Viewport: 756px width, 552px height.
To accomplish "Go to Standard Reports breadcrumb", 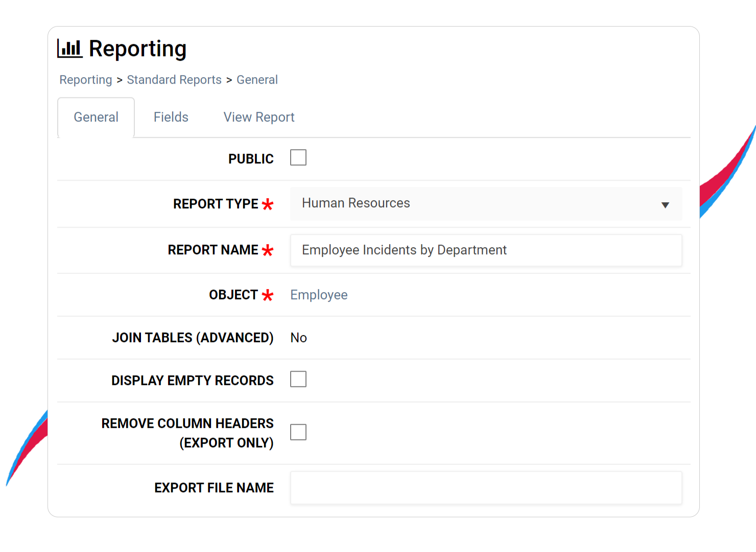I will [174, 80].
